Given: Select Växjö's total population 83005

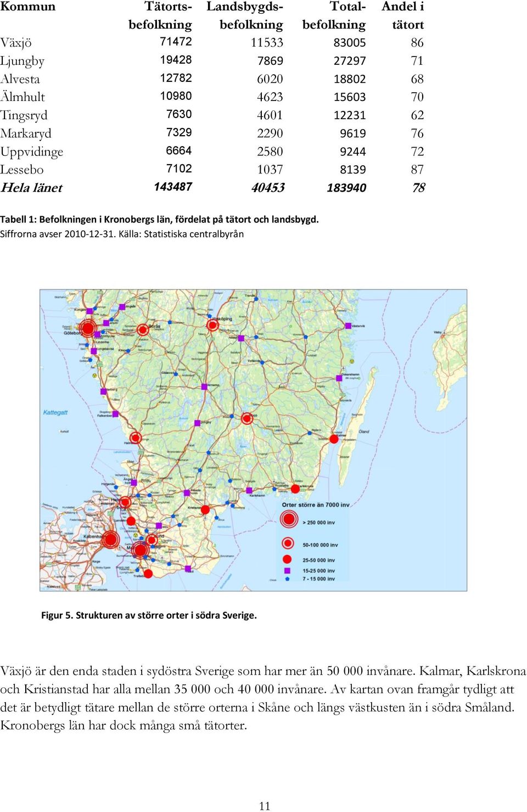Looking at the screenshot, I should 350,43.
